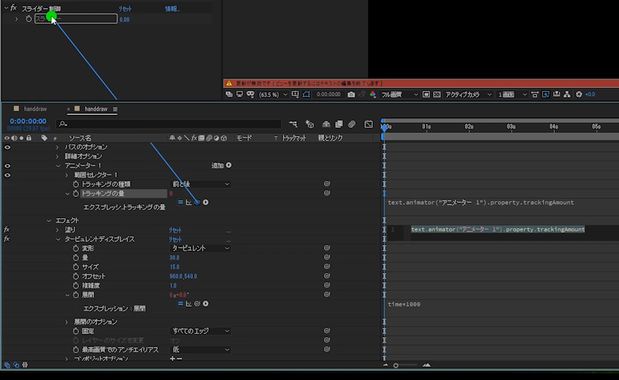This screenshot has height=380, width=619.
Task: Hide 範囲セレクター 1 with eye icon
Action: click(x=8, y=175)
